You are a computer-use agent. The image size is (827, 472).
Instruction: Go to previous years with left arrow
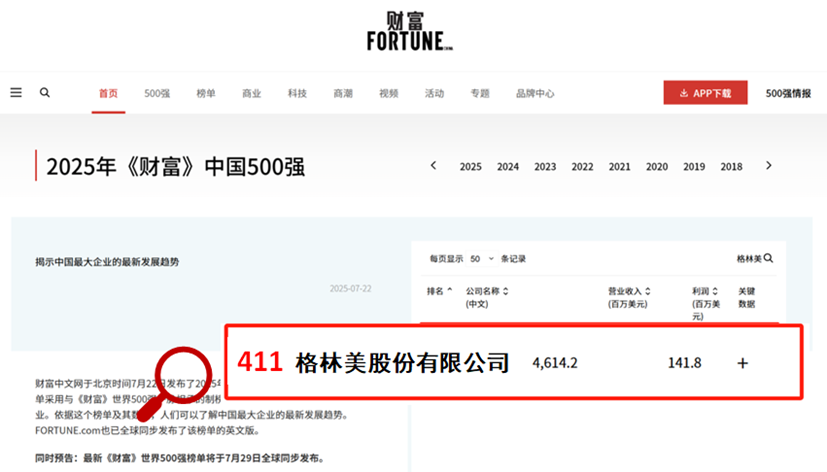434,166
